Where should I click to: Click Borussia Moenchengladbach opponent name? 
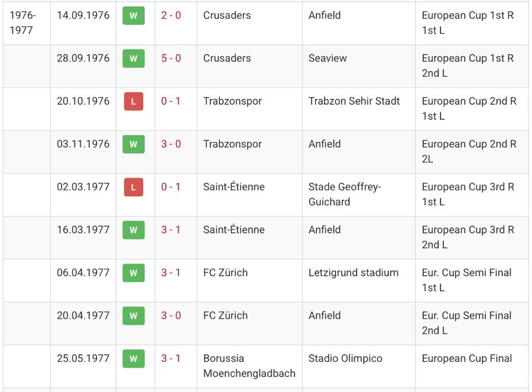pos(249,366)
